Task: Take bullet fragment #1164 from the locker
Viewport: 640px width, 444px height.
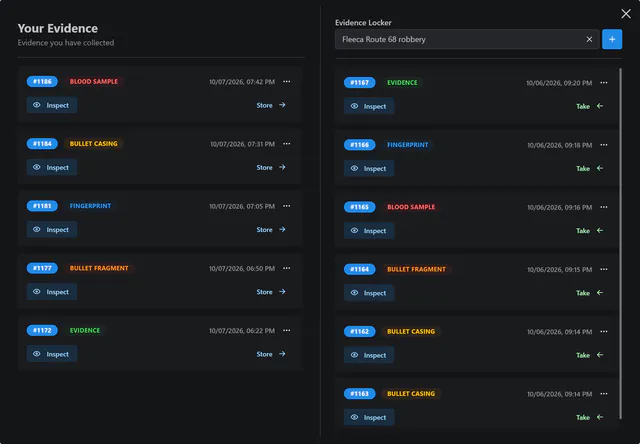Action: tap(589, 293)
